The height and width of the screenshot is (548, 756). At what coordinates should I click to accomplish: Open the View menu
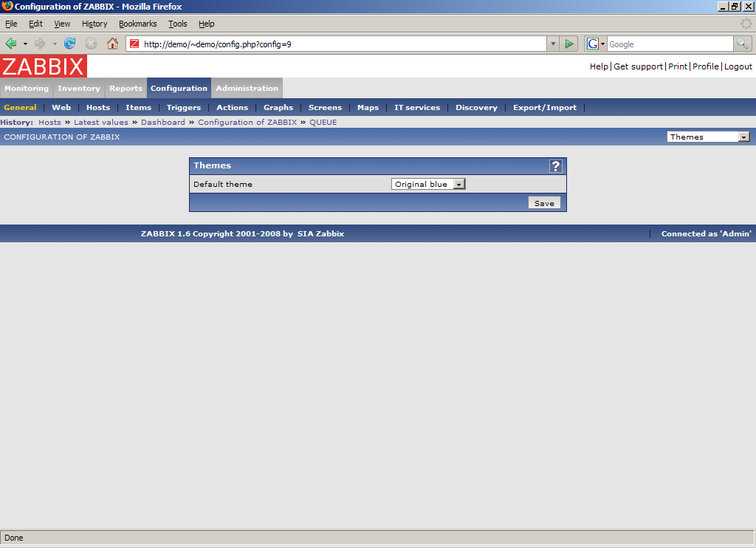(62, 24)
